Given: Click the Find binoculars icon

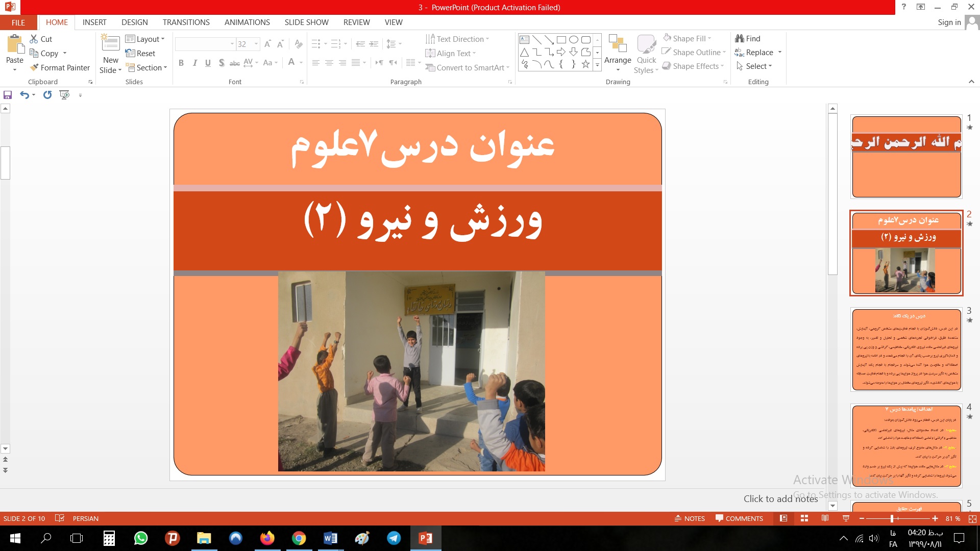Looking at the screenshot, I should (x=740, y=38).
